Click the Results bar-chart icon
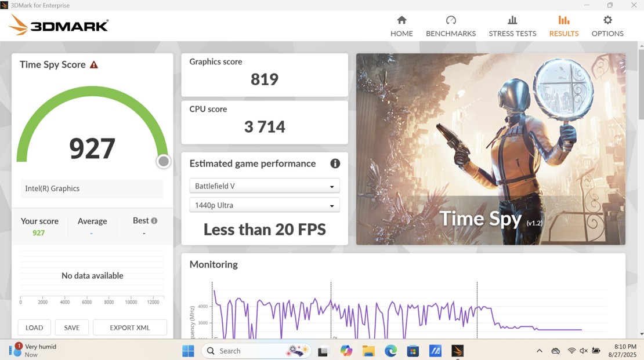Viewport: 644px width, 360px height. (563, 20)
